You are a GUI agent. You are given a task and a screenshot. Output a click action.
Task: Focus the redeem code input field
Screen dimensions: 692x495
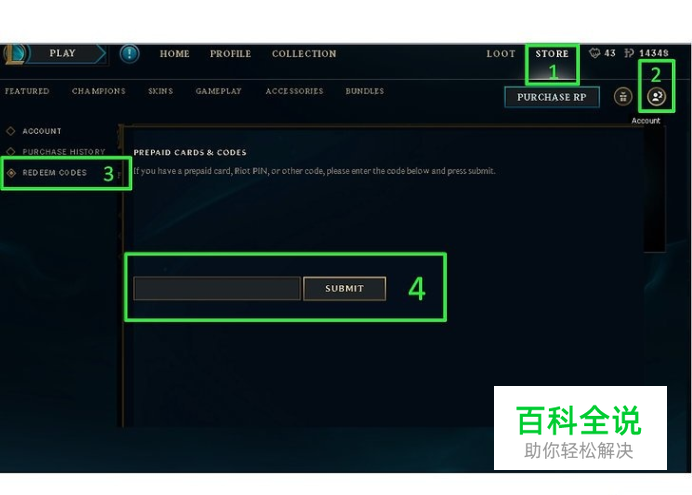[x=217, y=289]
